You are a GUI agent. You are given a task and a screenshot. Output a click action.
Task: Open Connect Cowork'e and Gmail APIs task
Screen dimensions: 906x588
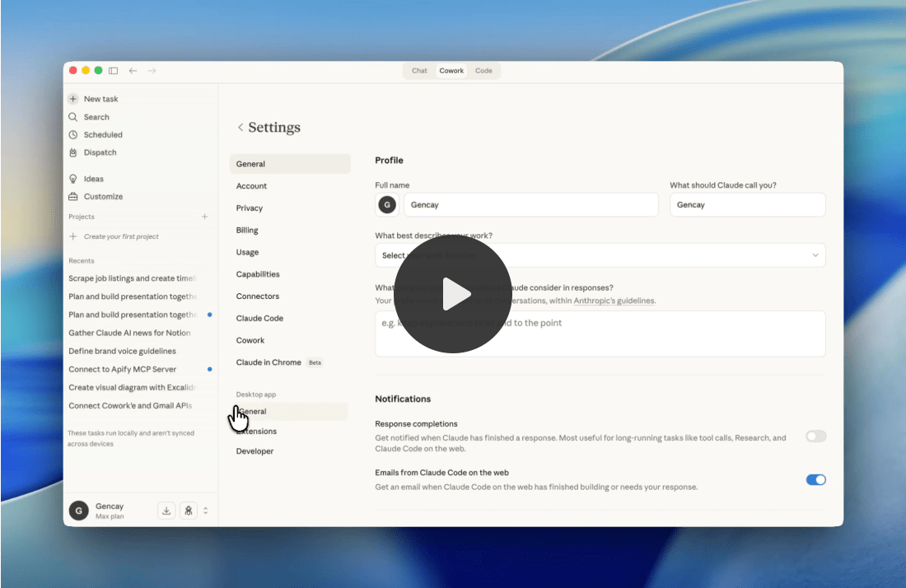[131, 405]
